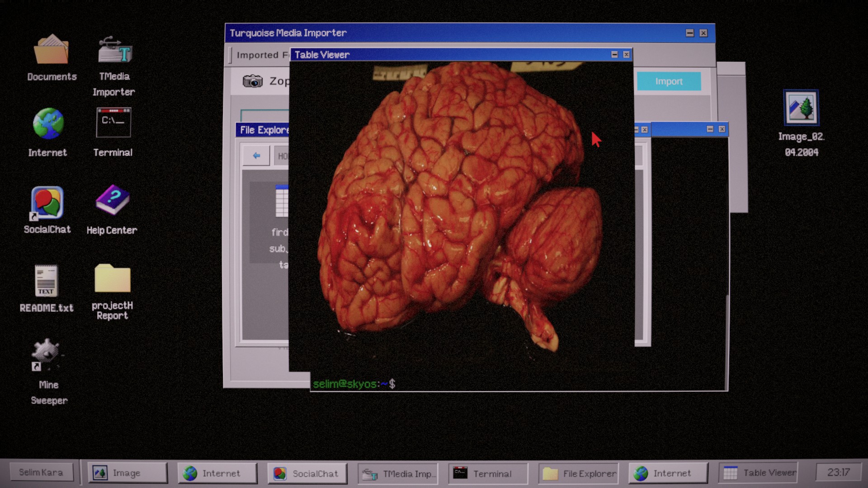The image size is (868, 488).
Task: Open the Terminal desktop icon
Action: (x=113, y=122)
